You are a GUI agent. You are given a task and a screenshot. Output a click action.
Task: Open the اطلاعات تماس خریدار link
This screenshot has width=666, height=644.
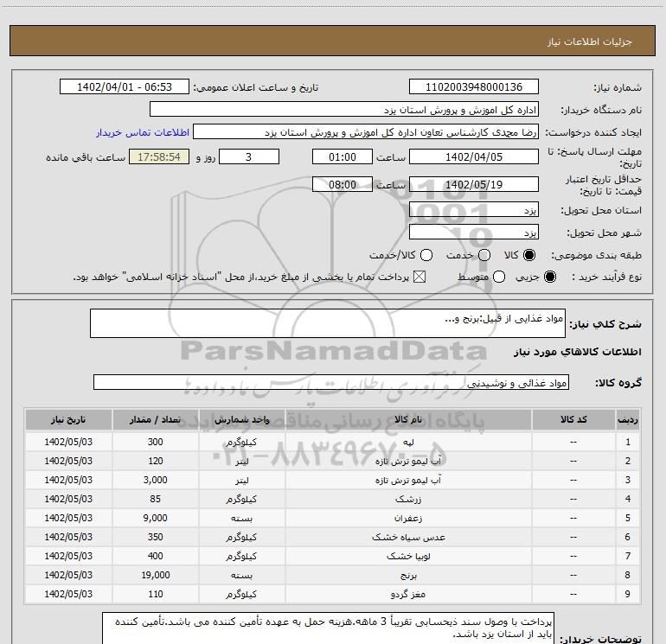tap(143, 132)
